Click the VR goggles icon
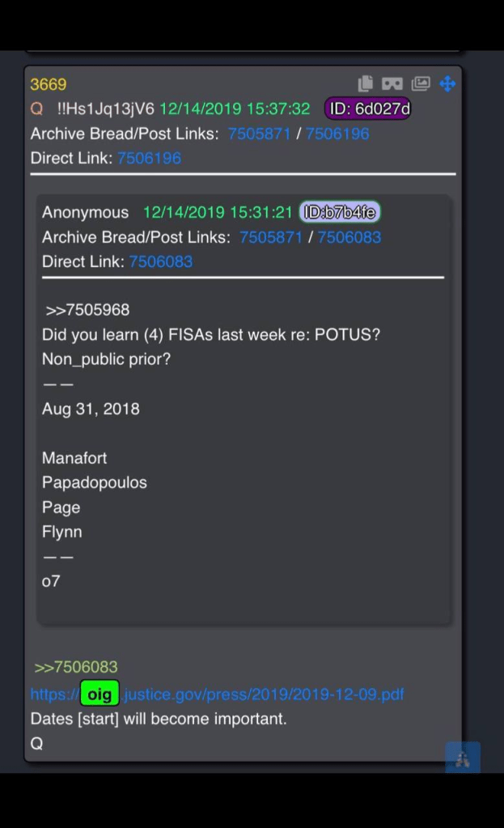The image size is (504, 828). point(392,83)
